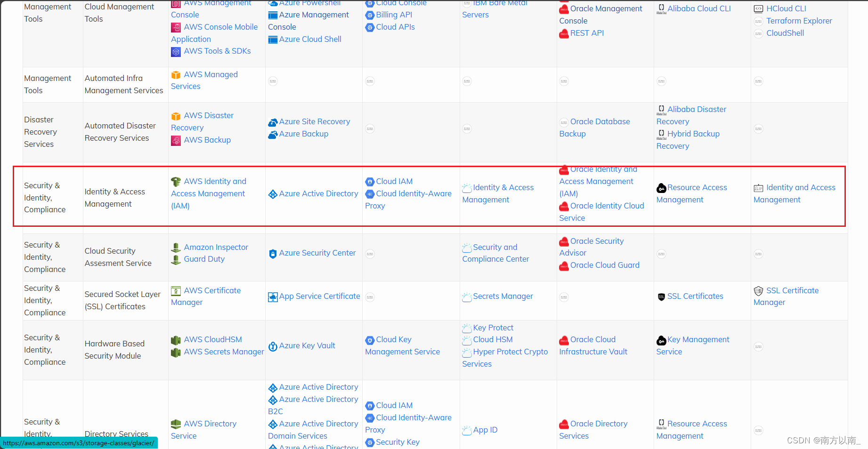Click the Azure Security Center icon
The width and height of the screenshot is (868, 449).
click(x=273, y=254)
